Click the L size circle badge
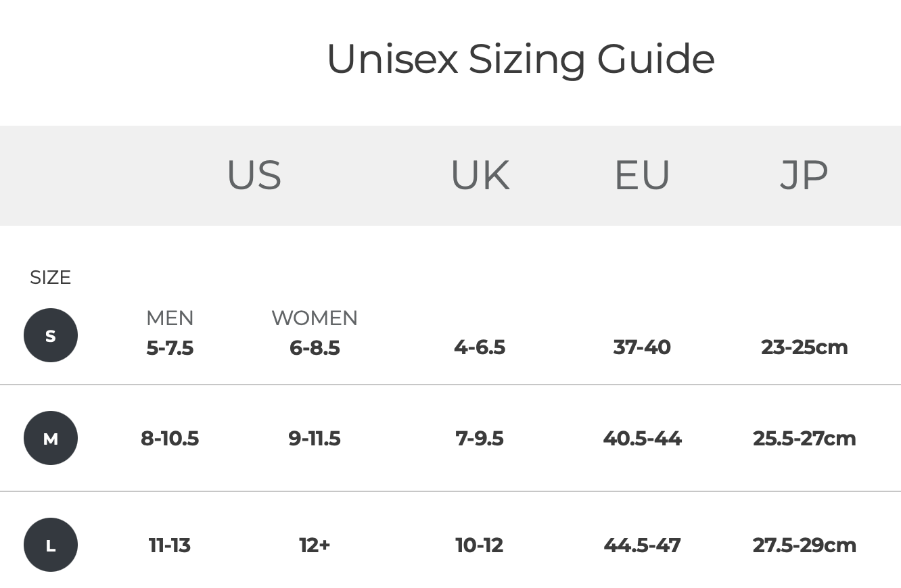The width and height of the screenshot is (901, 588). point(51,545)
